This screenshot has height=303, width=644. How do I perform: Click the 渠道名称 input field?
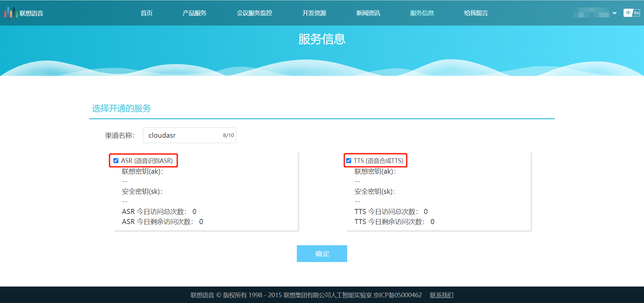(x=190, y=135)
